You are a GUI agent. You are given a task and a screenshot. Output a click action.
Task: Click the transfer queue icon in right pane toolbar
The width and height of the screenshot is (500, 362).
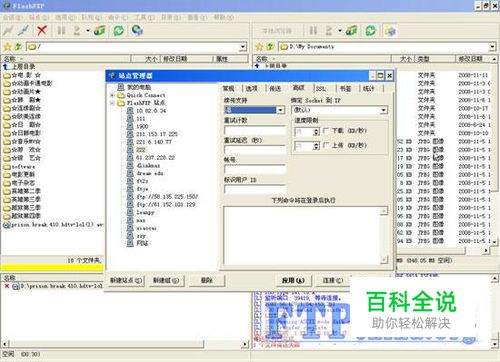point(329,31)
